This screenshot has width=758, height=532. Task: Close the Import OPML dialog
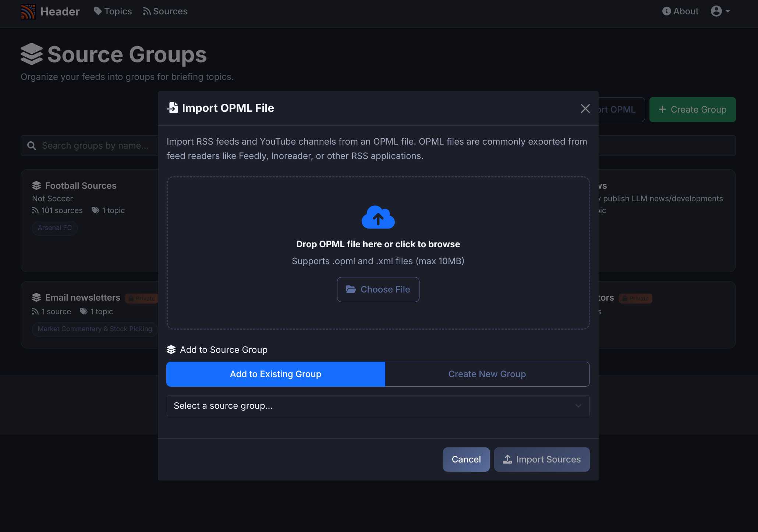[x=585, y=109]
